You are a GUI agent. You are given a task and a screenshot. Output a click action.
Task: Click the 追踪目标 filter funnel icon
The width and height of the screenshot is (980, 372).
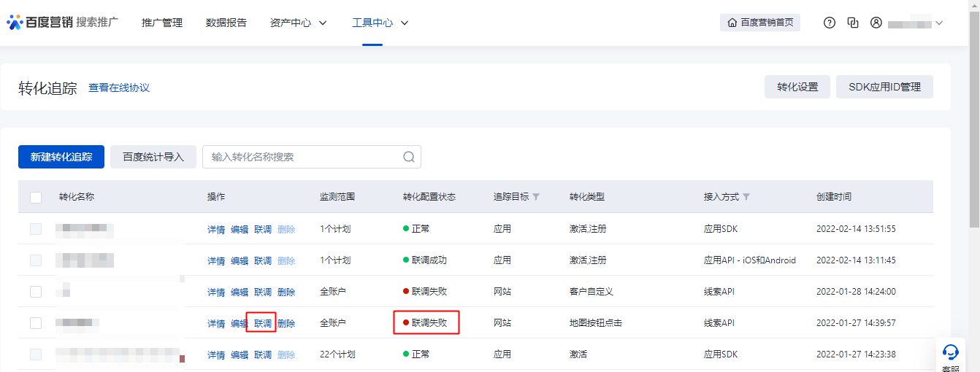536,197
